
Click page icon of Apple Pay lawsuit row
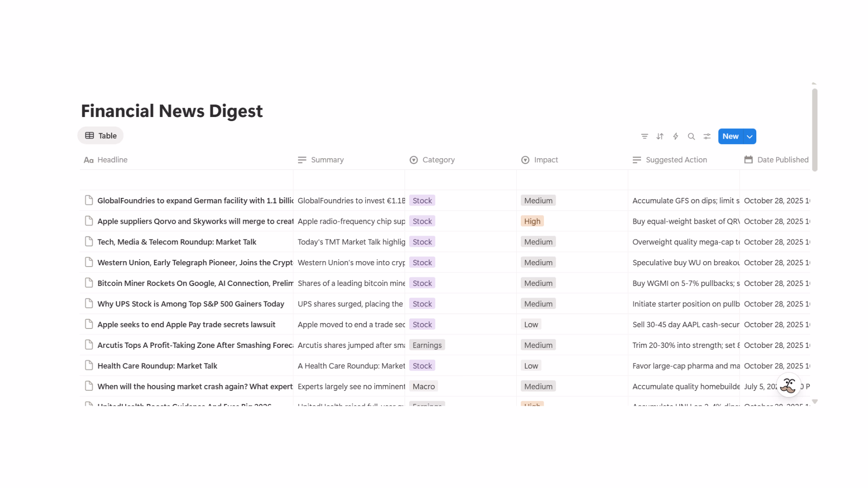[x=89, y=324]
